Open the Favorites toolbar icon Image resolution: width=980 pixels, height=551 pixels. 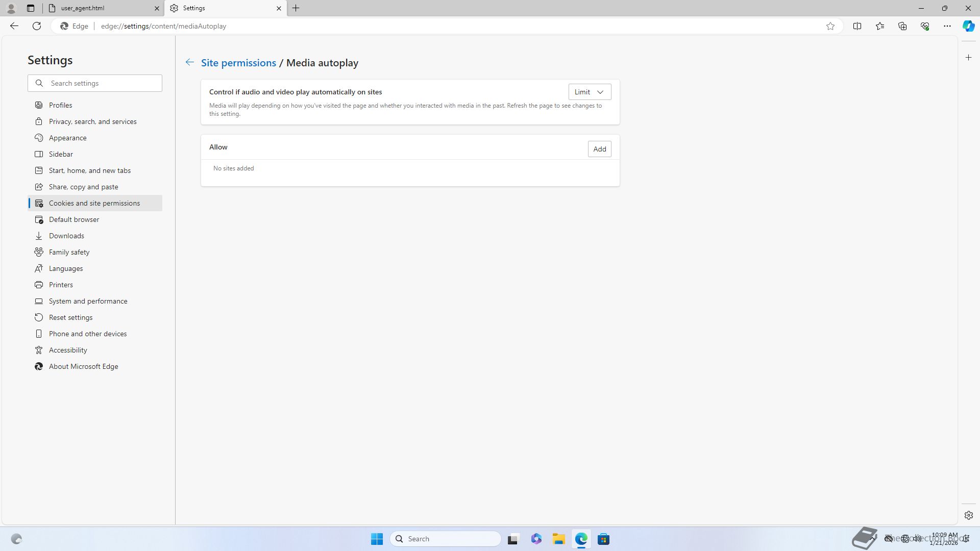click(879, 26)
